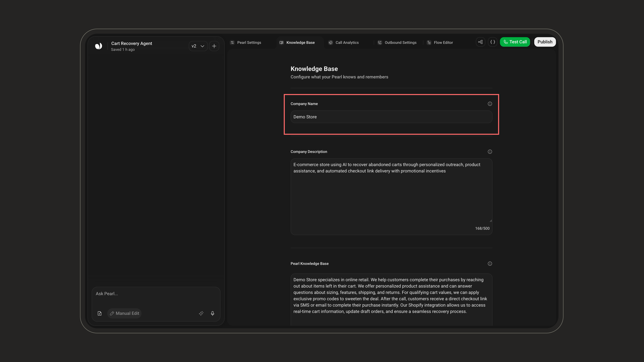
Task: Publish the agent
Action: click(x=545, y=42)
